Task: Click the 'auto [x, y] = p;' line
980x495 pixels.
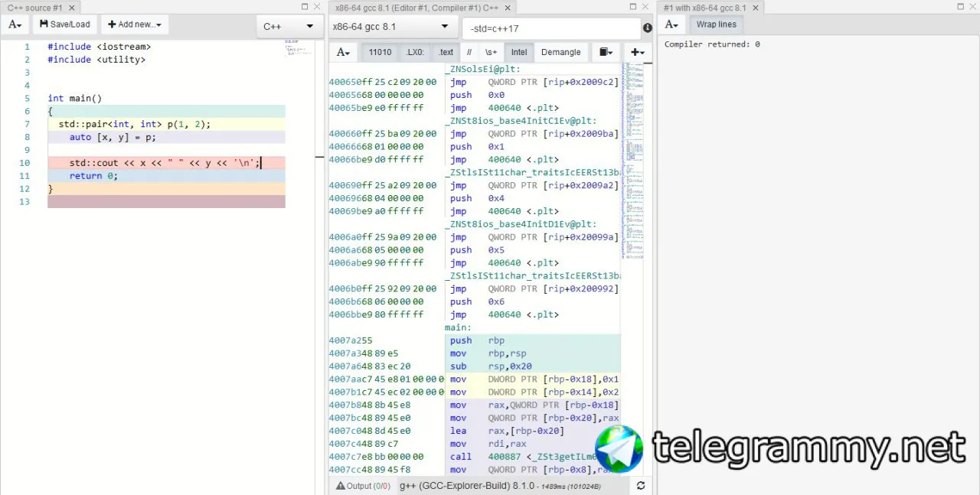Action: 113,137
